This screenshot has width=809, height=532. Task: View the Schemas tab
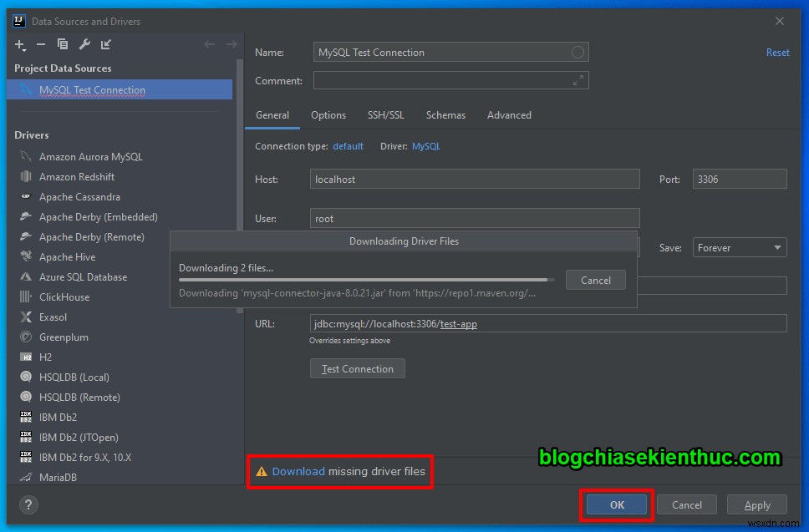pos(445,115)
